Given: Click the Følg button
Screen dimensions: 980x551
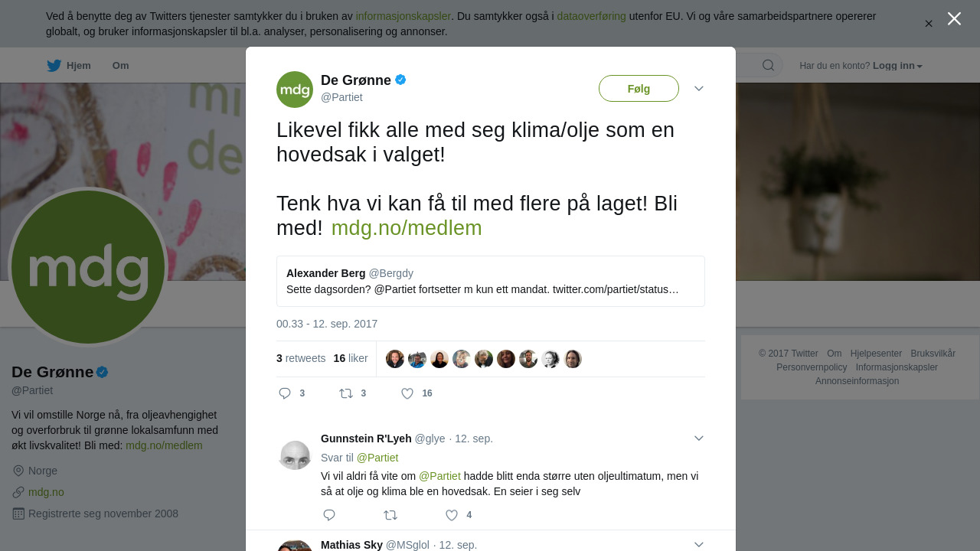Looking at the screenshot, I should click(639, 89).
